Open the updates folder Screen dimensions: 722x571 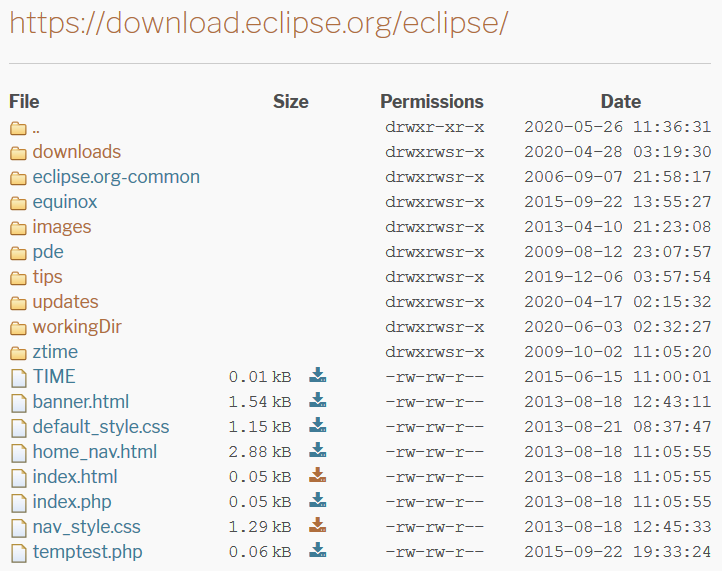pos(65,302)
